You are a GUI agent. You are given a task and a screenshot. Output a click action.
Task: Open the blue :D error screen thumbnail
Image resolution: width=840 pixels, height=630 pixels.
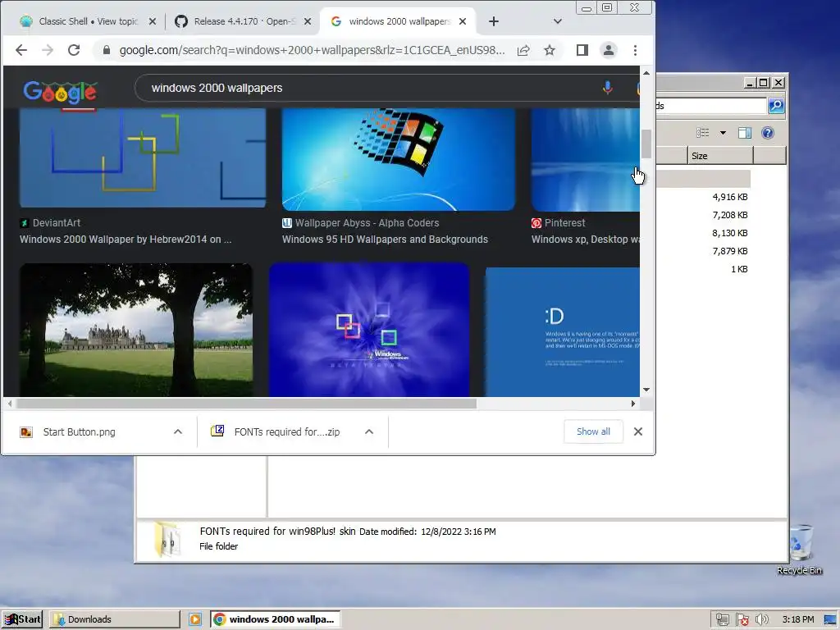click(563, 332)
